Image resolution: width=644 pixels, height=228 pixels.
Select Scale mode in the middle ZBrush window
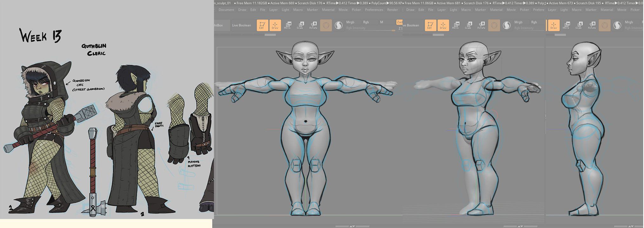tap(468, 25)
